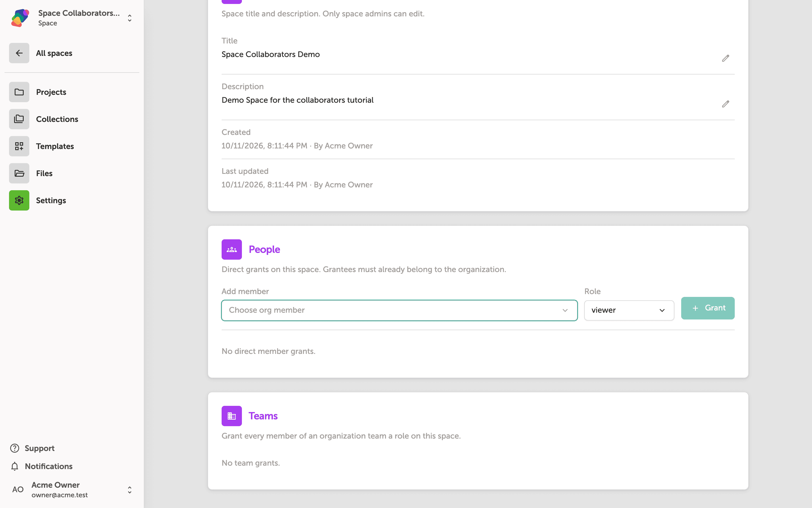Screen dimensions: 812x508
Task: Click the owner@acme.test email text
Action: (60, 495)
